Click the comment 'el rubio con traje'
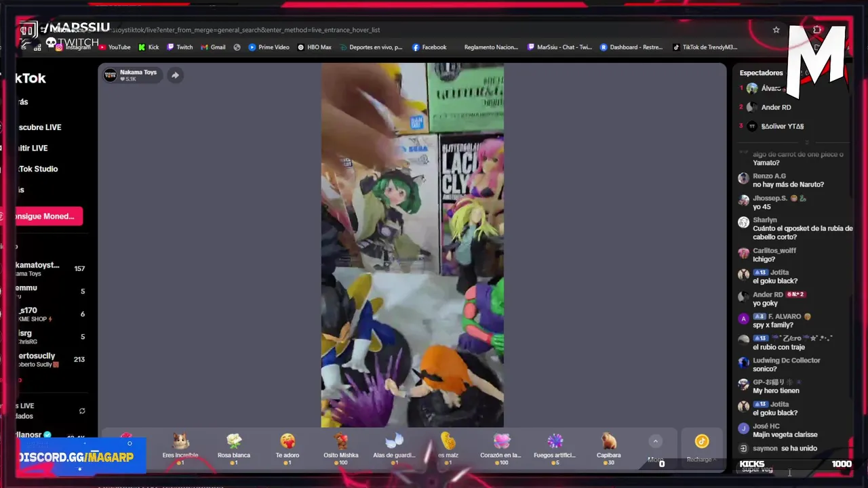 coord(779,347)
